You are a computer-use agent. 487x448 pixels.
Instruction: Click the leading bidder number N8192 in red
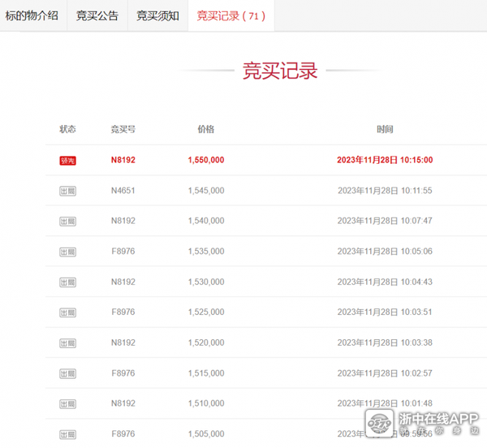pos(123,160)
